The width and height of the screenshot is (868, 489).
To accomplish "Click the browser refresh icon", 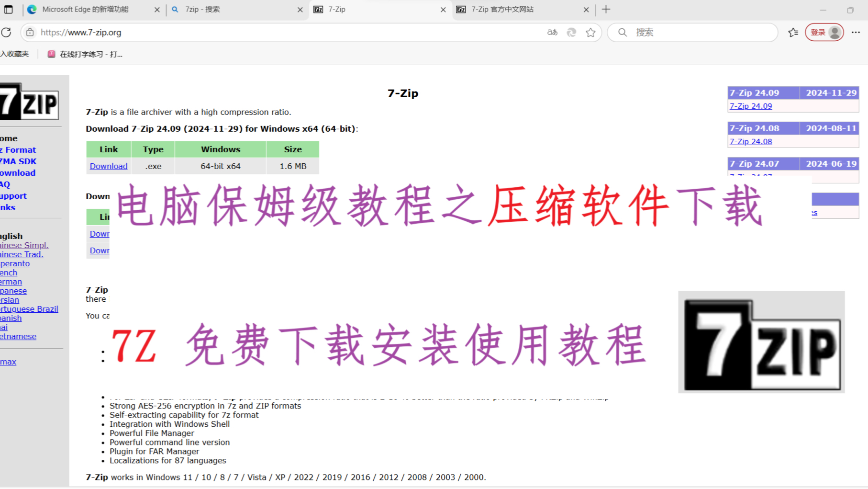I will pos(6,32).
